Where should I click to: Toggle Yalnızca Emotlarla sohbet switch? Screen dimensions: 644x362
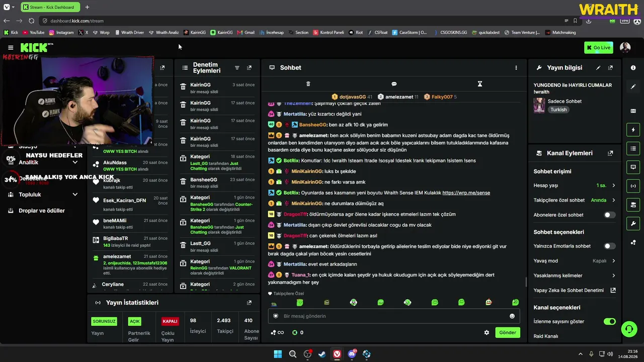(609, 246)
